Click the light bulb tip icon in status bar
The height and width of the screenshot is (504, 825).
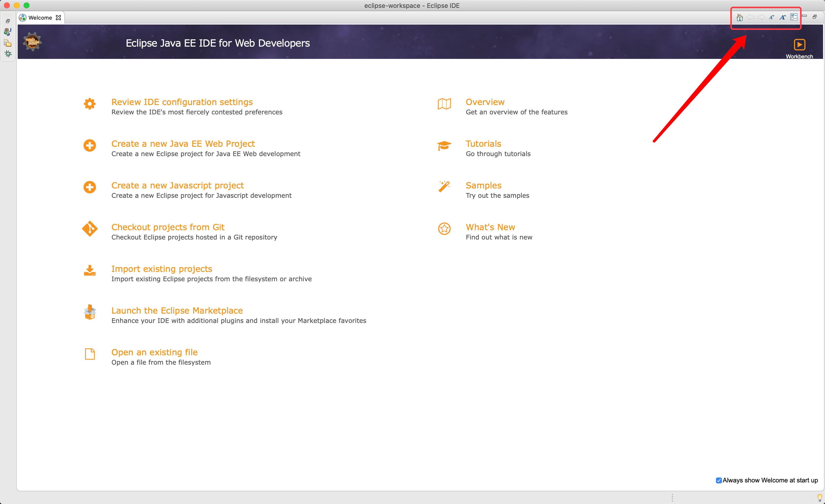point(820,498)
